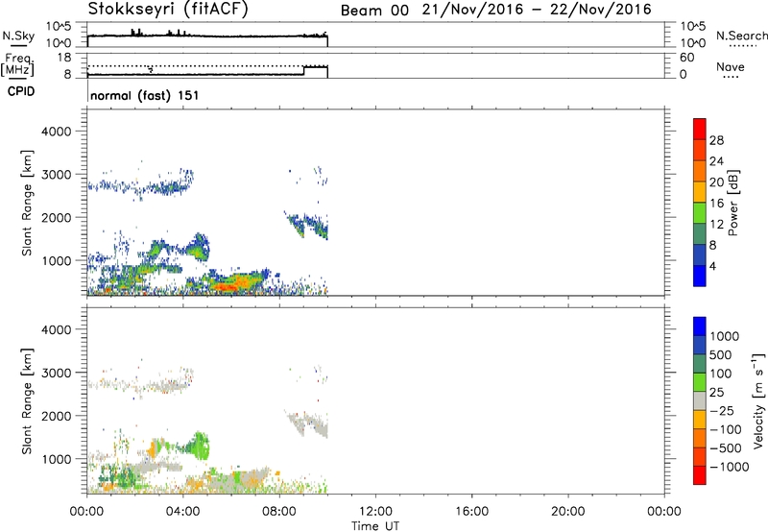Click the 'Nave' legend label
This screenshot has width=768, height=532.
click(x=730, y=66)
